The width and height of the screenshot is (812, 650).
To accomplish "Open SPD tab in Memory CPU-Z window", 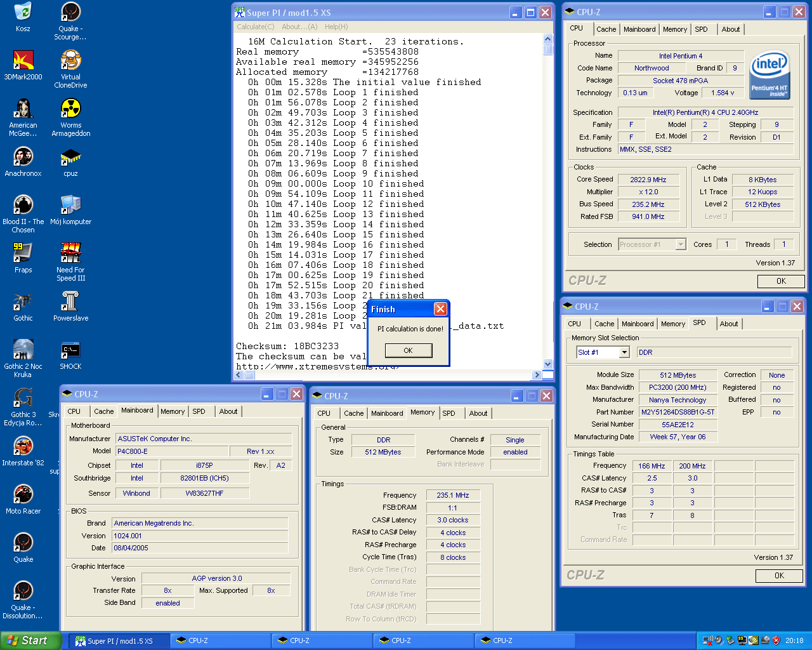I will tap(449, 413).
